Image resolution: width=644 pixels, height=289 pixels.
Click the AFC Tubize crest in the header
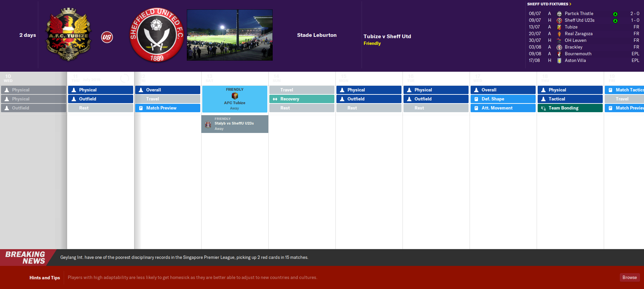(x=69, y=35)
